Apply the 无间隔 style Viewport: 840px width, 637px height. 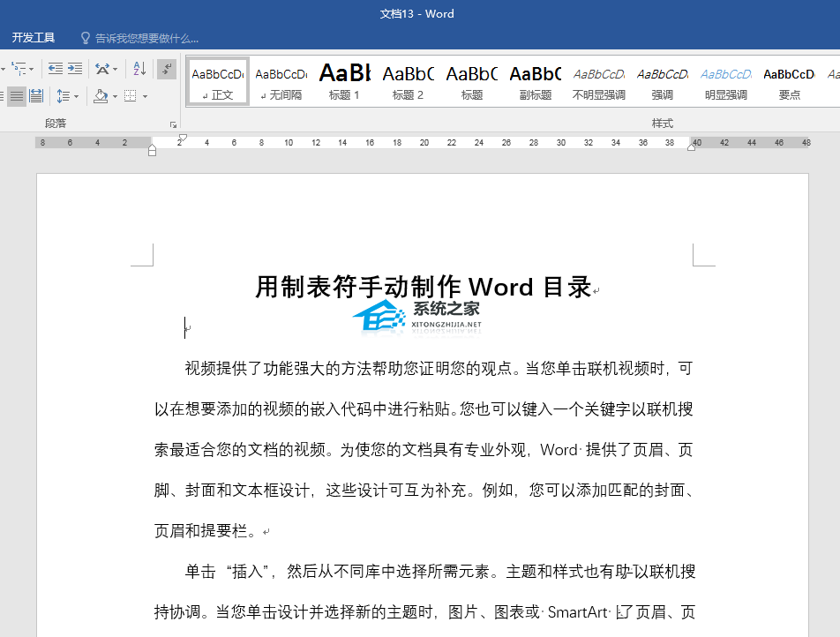tap(281, 81)
